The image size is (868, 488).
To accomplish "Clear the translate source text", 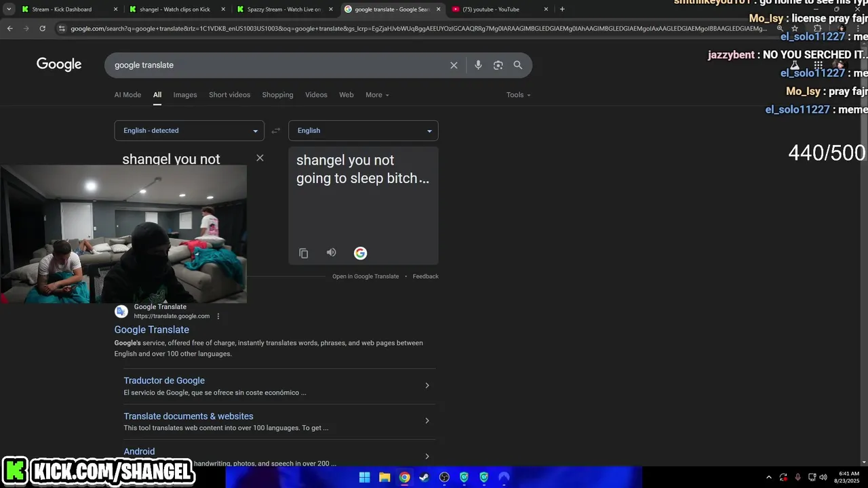I will tap(260, 158).
